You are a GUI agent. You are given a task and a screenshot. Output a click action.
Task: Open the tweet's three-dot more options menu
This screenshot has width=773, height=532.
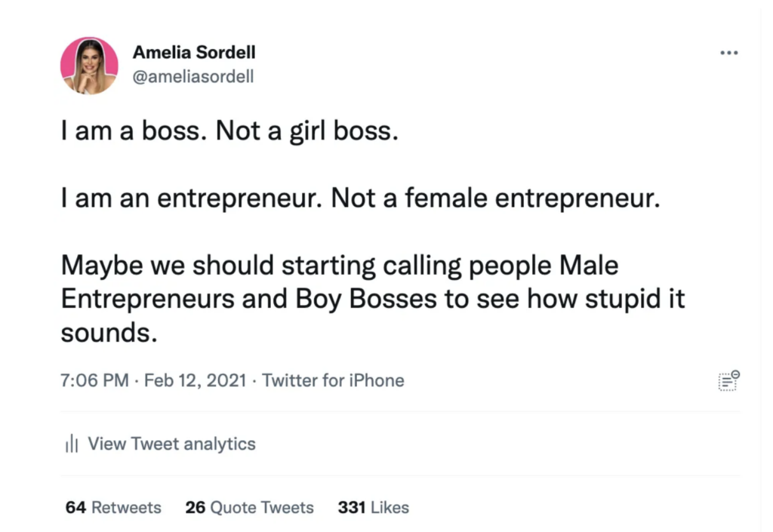728,54
